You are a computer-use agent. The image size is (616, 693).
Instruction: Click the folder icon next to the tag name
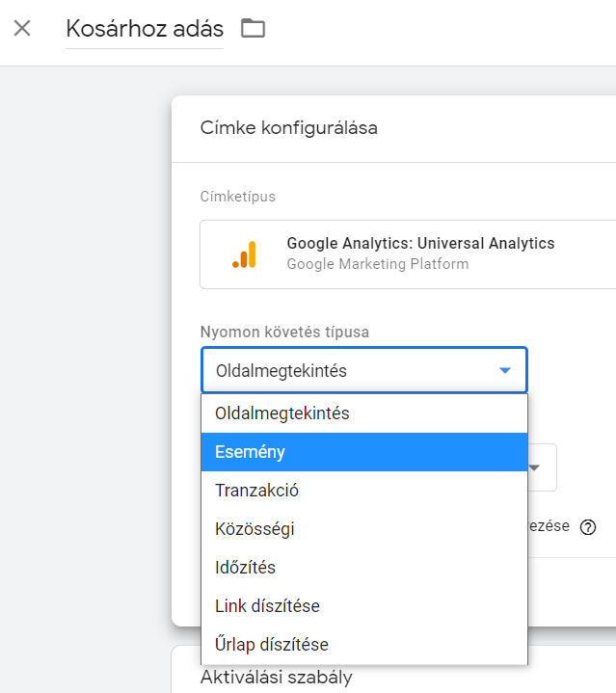253,28
